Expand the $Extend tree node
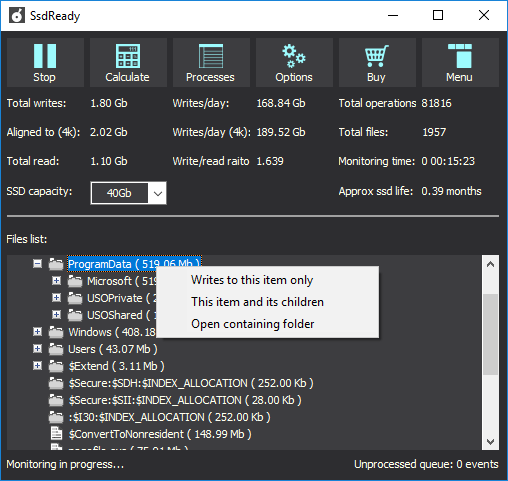 click(x=37, y=366)
